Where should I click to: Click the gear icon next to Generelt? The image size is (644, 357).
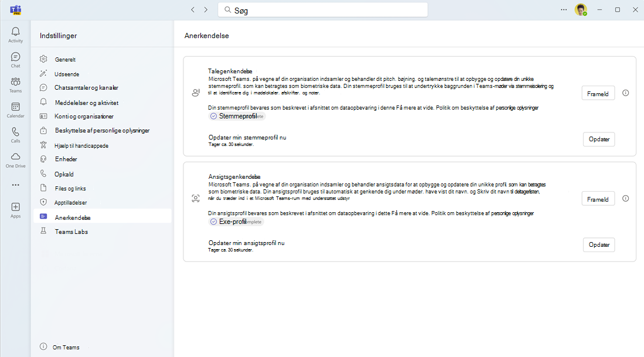(x=43, y=59)
